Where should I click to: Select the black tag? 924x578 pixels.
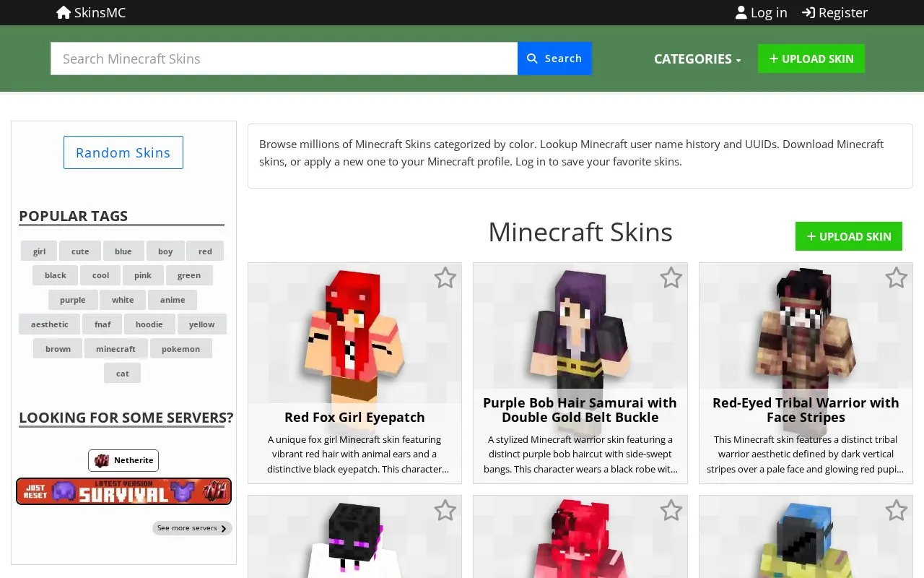point(56,275)
